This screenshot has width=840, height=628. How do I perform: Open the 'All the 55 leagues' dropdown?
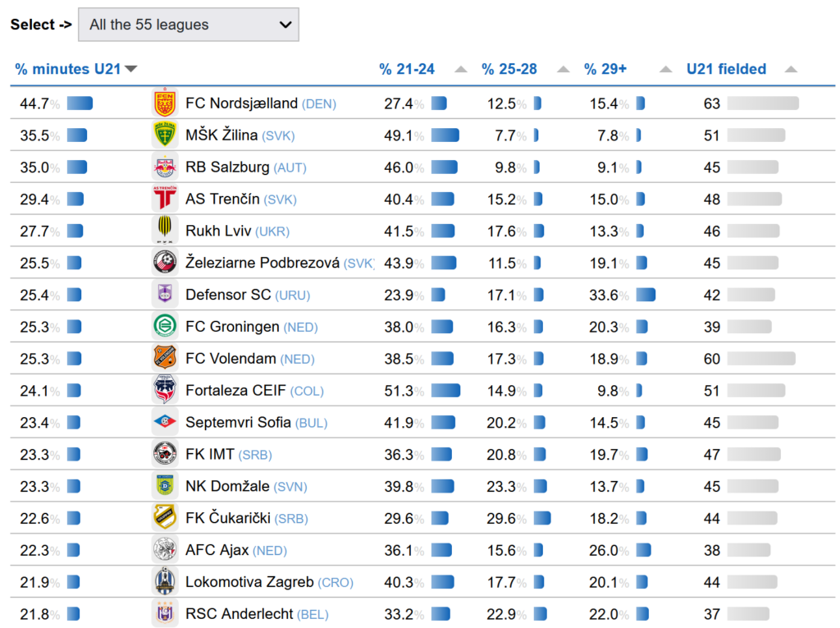(x=189, y=25)
